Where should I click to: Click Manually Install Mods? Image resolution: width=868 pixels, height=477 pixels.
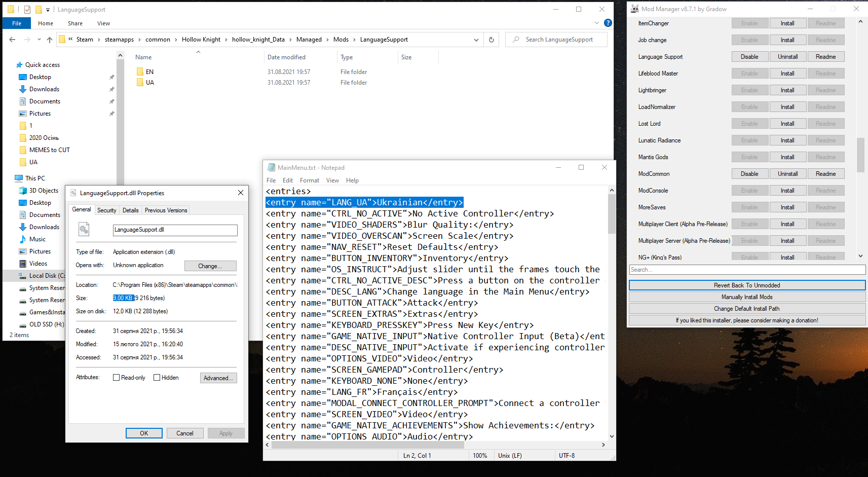[x=747, y=297]
